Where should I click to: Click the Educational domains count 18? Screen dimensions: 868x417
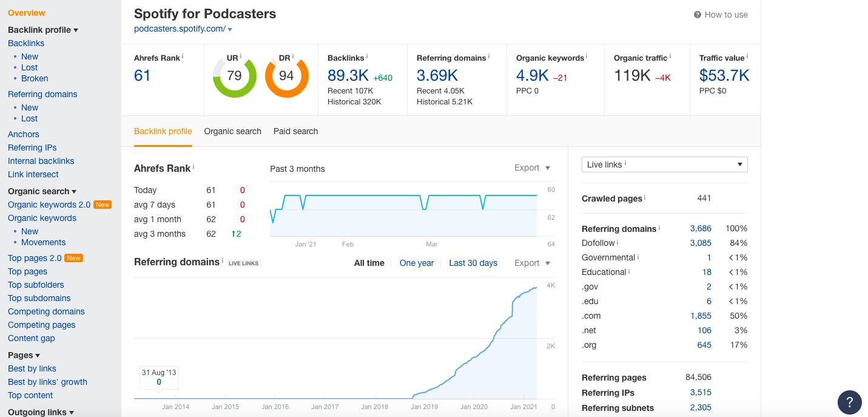point(707,272)
